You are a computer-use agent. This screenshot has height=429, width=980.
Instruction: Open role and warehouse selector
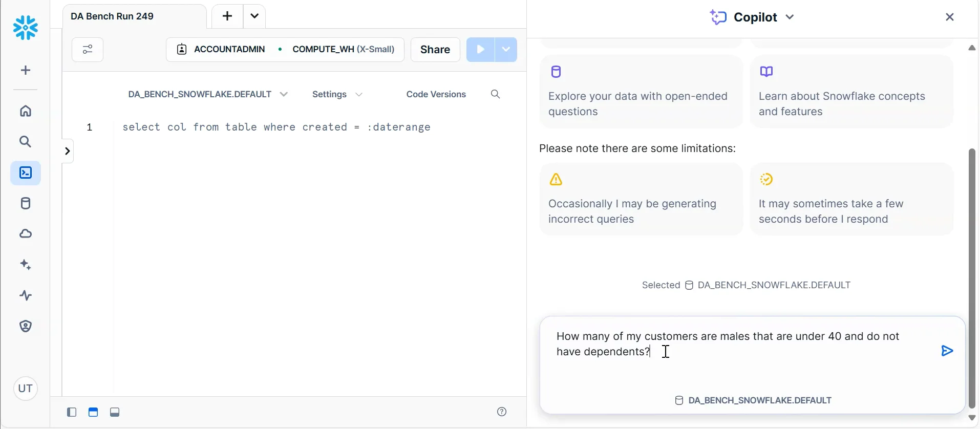285,50
